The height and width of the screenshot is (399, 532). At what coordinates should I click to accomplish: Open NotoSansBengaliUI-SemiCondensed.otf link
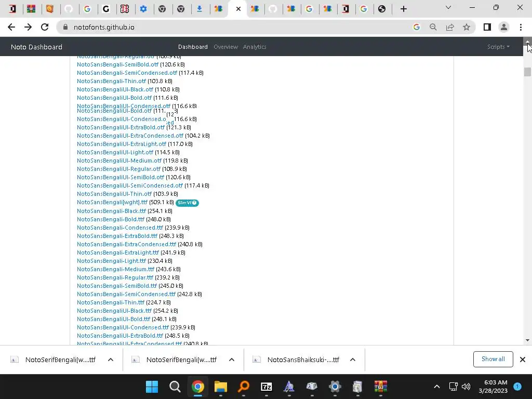[129, 185]
